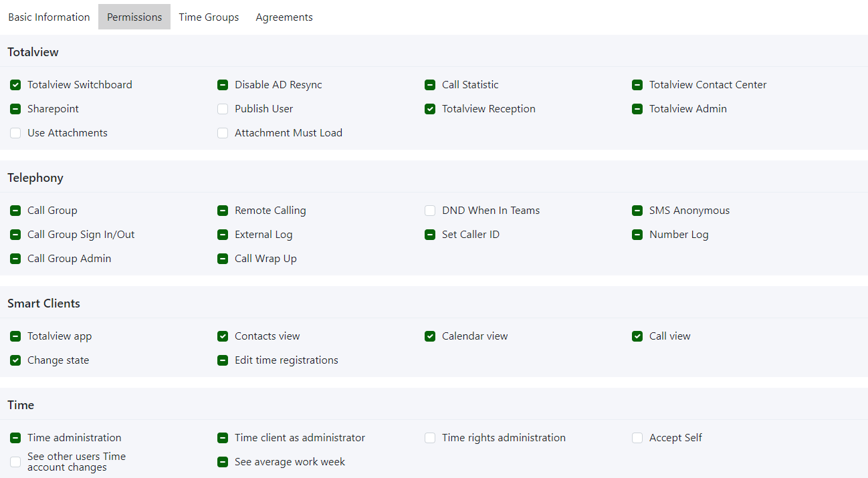This screenshot has height=478, width=868.
Task: Toggle the See average work week checkbox
Action: [x=223, y=462]
